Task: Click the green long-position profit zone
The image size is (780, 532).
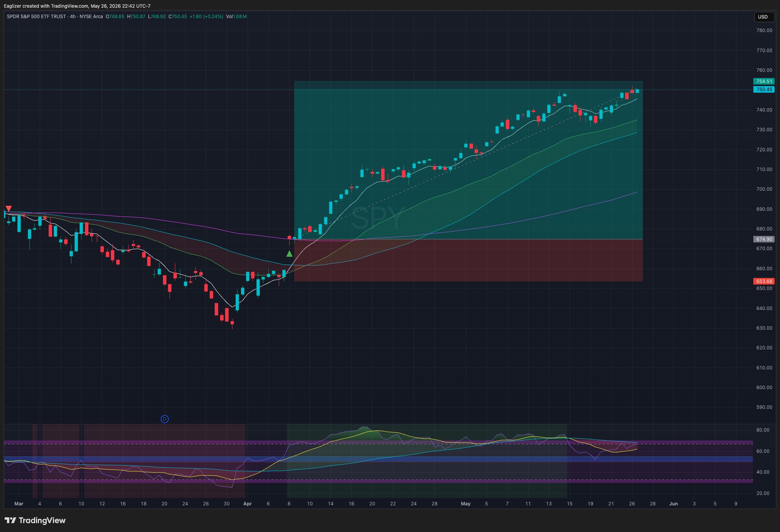Action: point(468,160)
